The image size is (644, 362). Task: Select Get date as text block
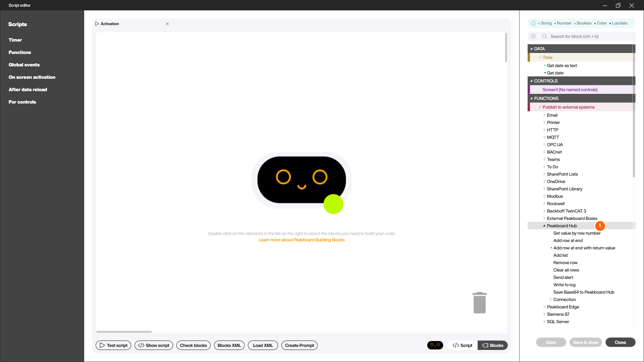562,65
